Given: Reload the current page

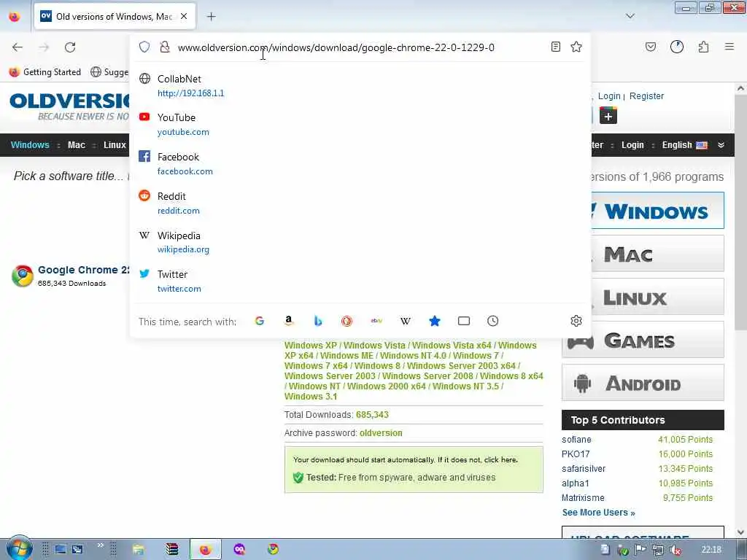Looking at the screenshot, I should (70, 47).
